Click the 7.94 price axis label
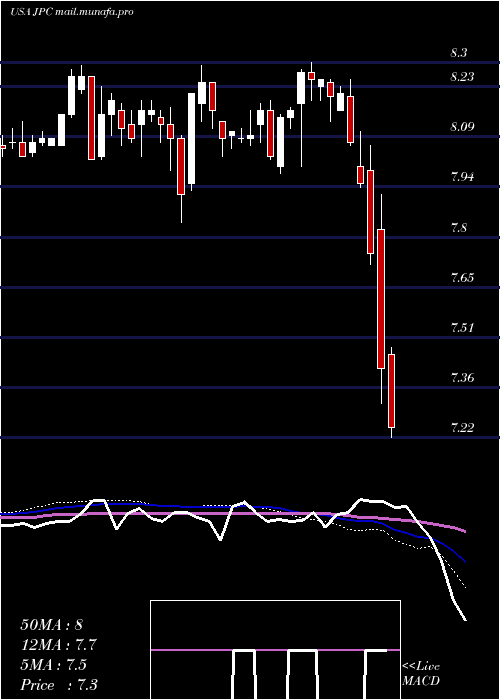500x700 pixels. click(x=462, y=177)
